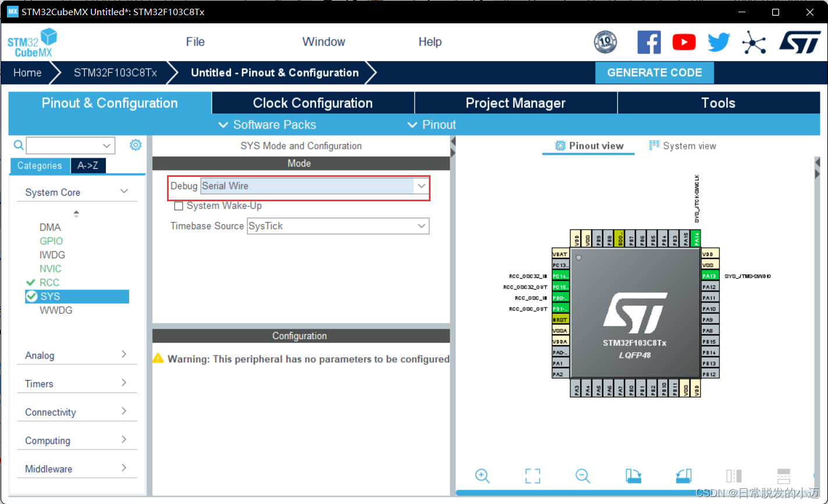Open the Pinout dropdown menu
828x504 pixels.
(432, 125)
